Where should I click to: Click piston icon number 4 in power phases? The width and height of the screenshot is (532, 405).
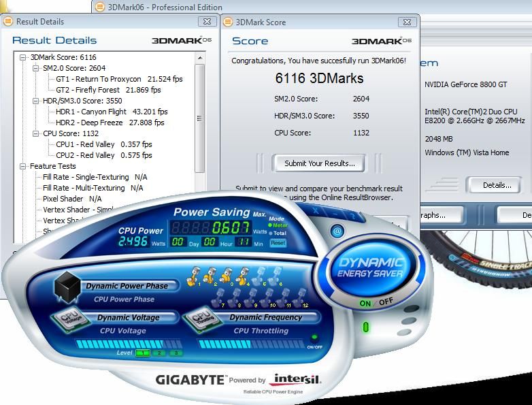click(243, 275)
